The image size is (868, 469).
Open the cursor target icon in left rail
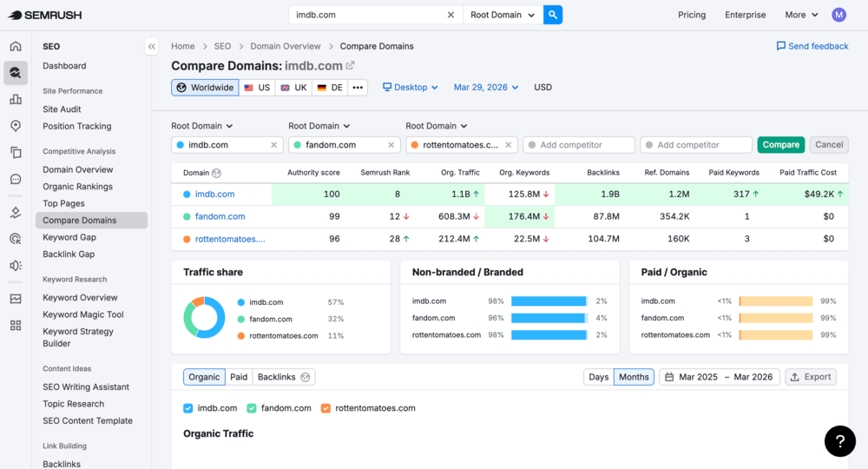click(16, 239)
